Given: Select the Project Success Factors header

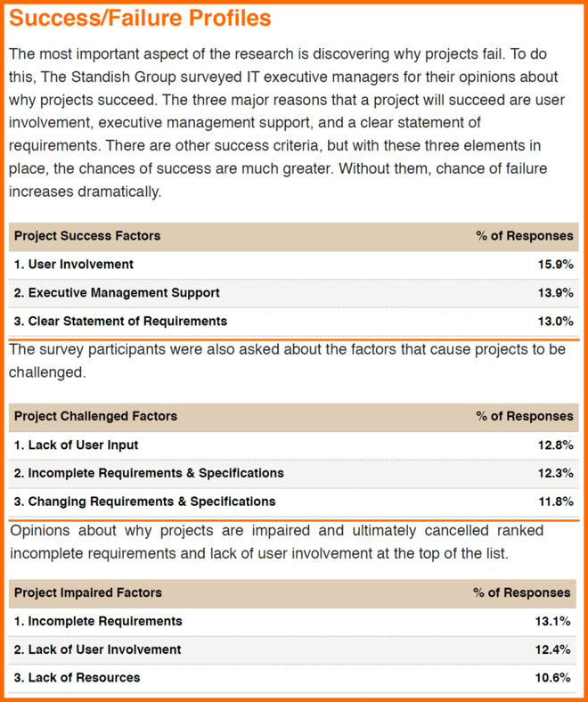Looking at the screenshot, I should [87, 236].
